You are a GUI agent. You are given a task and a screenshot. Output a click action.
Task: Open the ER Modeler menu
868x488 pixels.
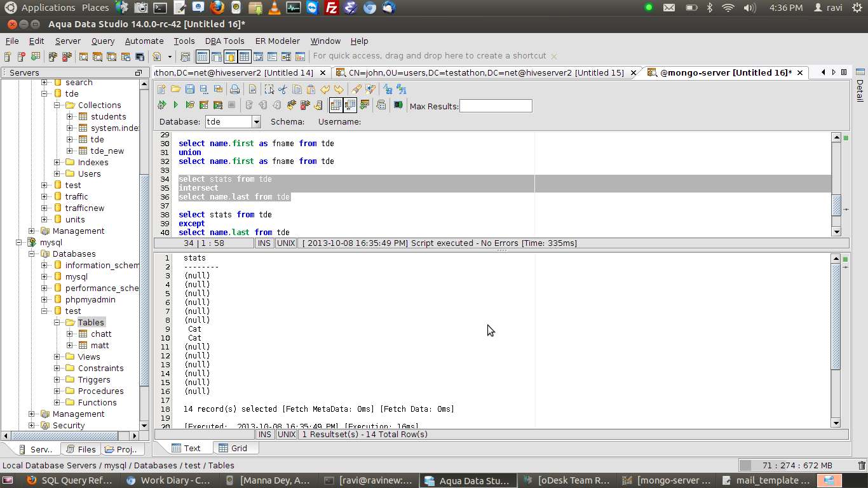click(x=278, y=41)
